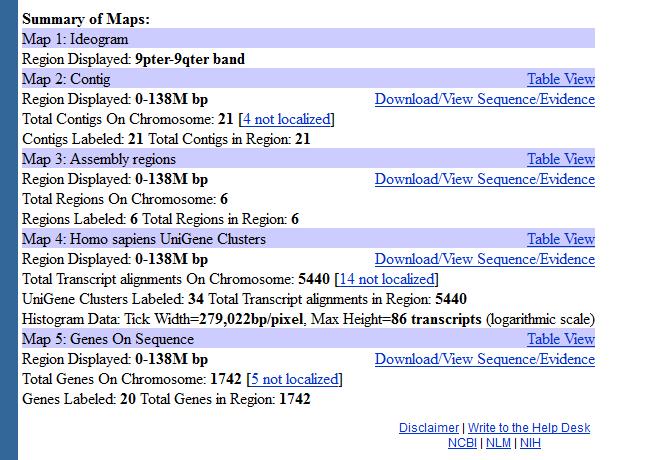
Task: Click the 'Contigs Labeled: 21' text
Action: (x=83, y=139)
